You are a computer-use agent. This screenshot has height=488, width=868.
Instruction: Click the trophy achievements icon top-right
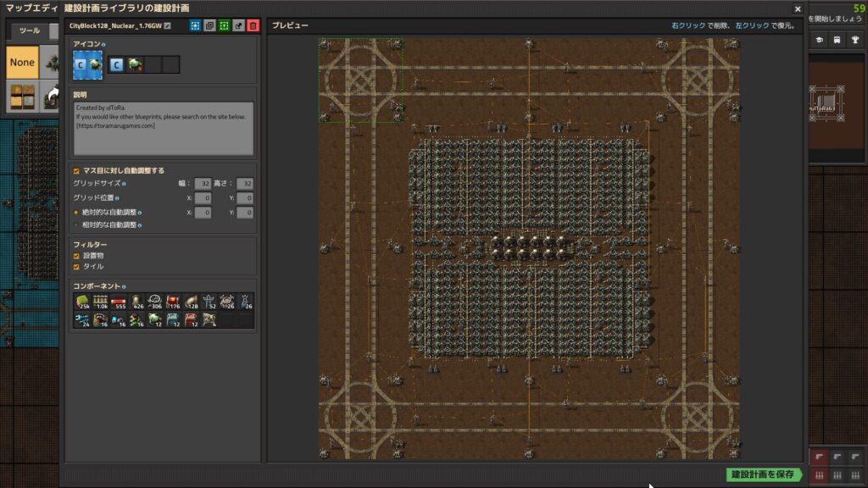pos(855,40)
